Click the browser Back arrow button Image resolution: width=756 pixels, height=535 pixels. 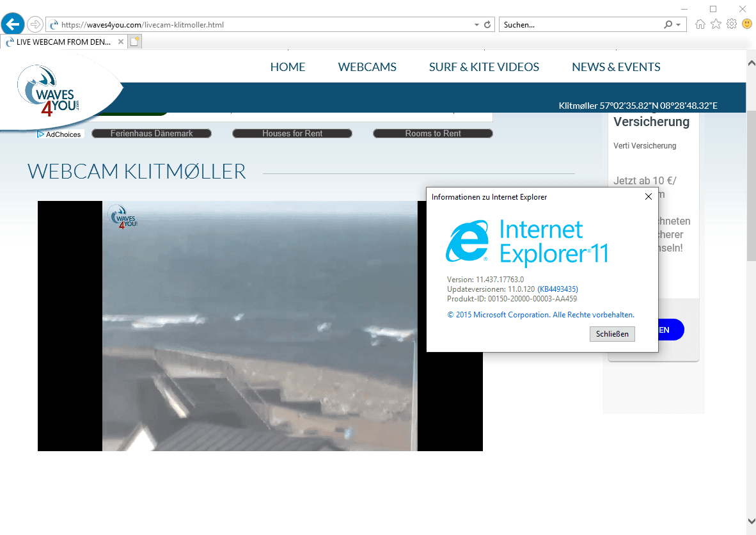[x=13, y=24]
